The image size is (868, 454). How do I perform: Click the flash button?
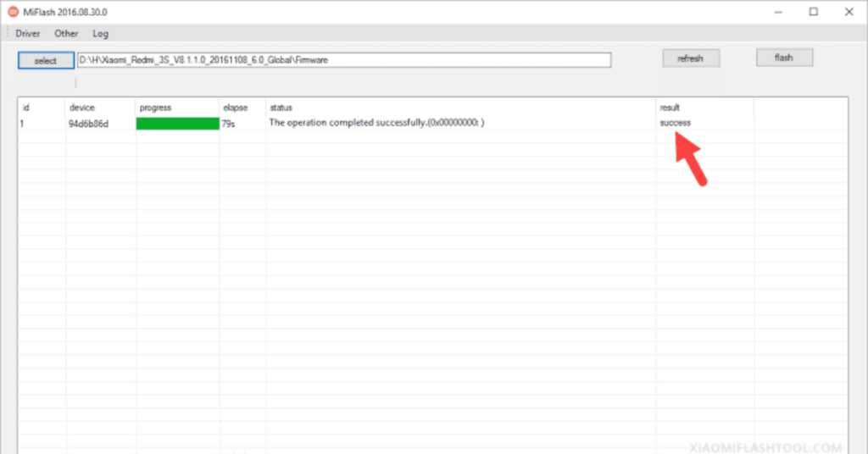coord(784,58)
